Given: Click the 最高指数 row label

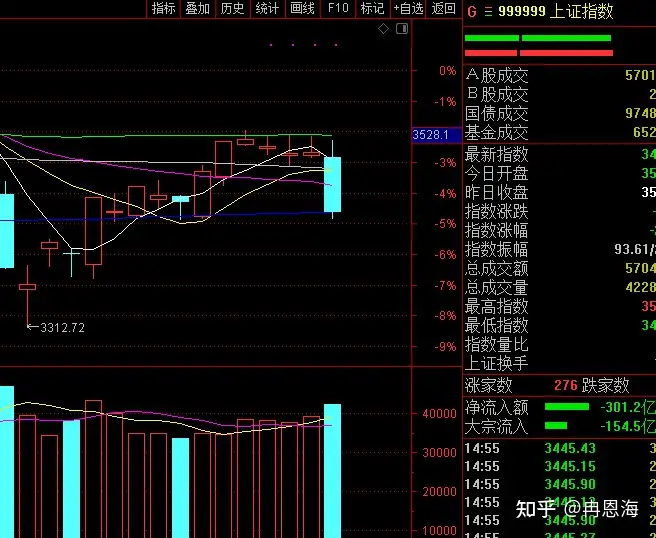Looking at the screenshot, I should pos(497,307).
